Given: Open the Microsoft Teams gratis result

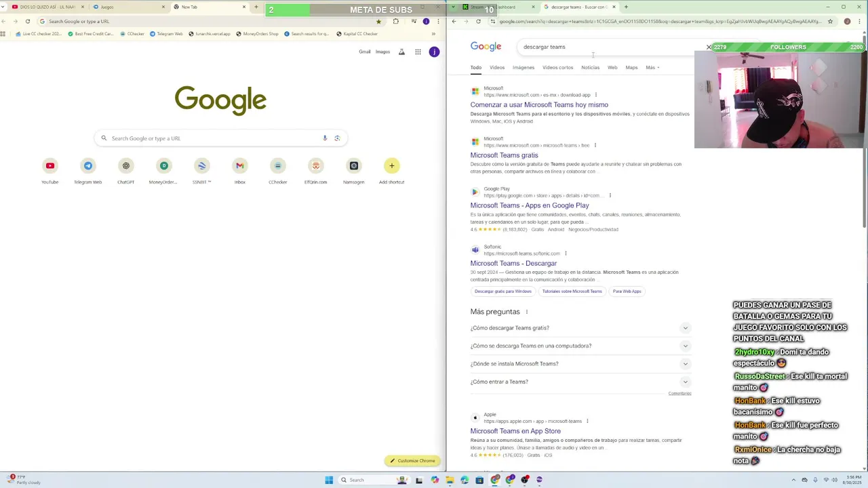Looking at the screenshot, I should [x=504, y=155].
